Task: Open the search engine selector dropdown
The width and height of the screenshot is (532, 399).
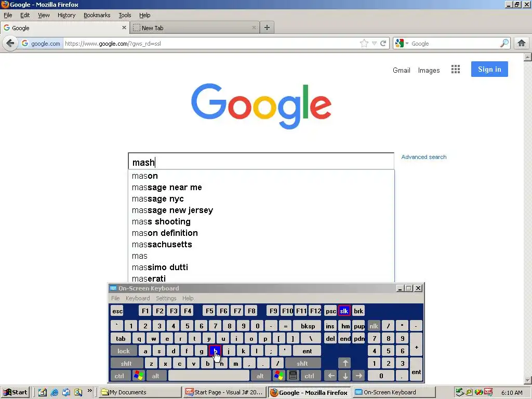Action: [x=402, y=44]
